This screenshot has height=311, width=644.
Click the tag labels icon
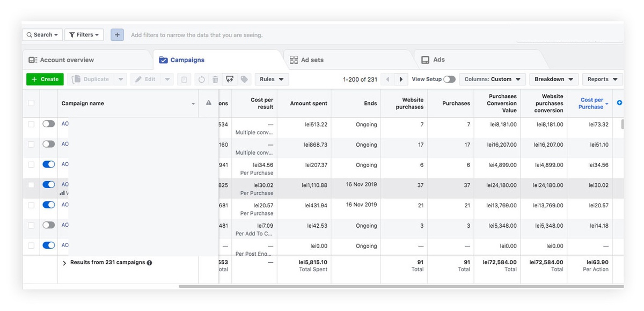coord(244,79)
